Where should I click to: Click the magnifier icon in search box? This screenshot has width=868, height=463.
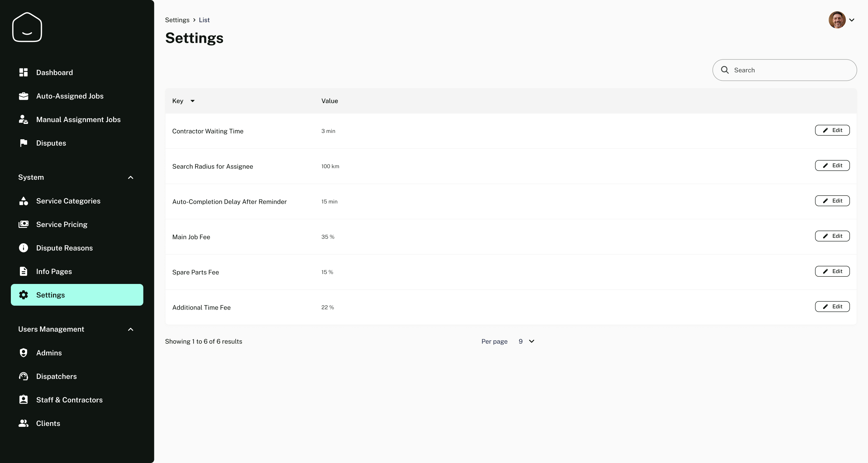(725, 70)
